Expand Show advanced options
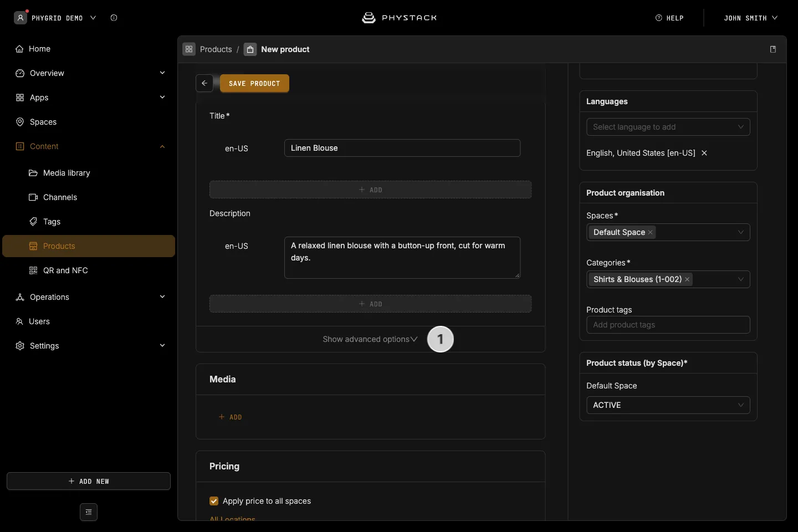The image size is (798, 532). (x=370, y=339)
